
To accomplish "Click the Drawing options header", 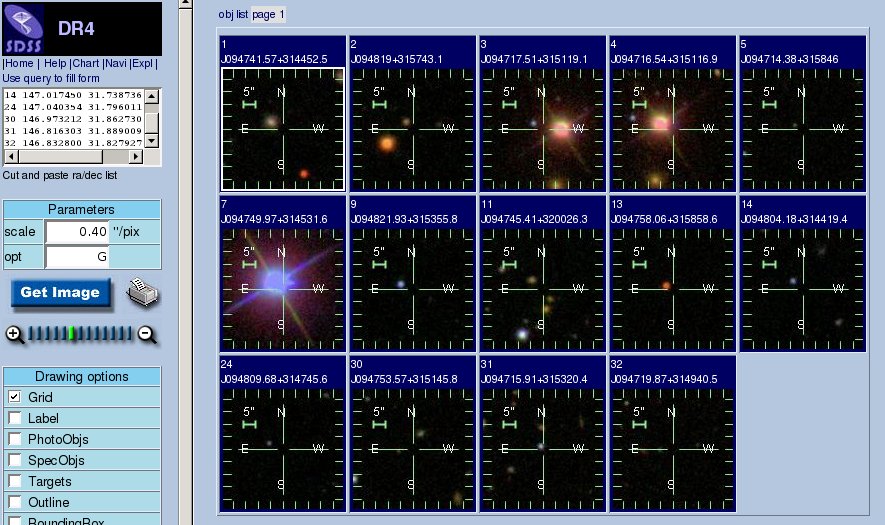I will point(82,377).
